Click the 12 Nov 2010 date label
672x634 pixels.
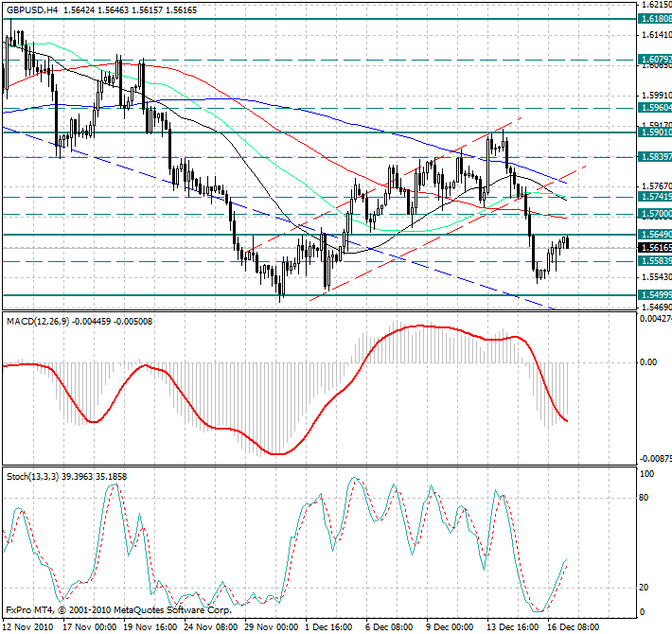[x=28, y=626]
